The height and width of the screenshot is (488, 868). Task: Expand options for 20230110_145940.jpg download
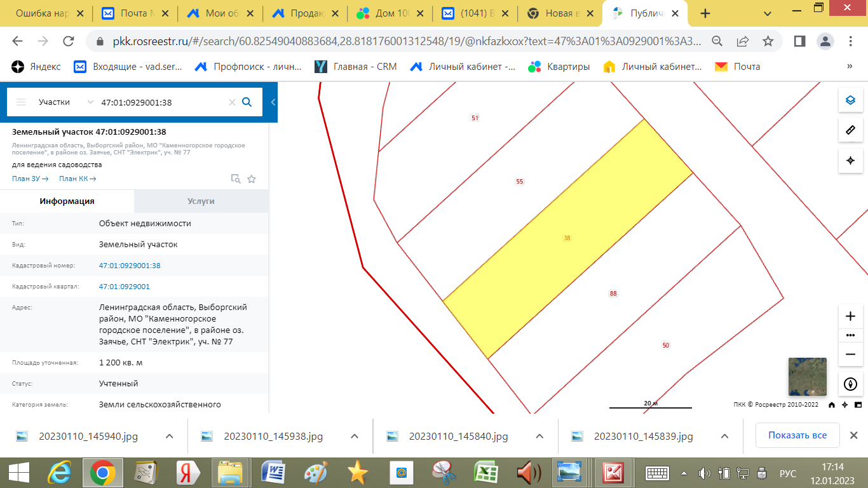click(170, 436)
